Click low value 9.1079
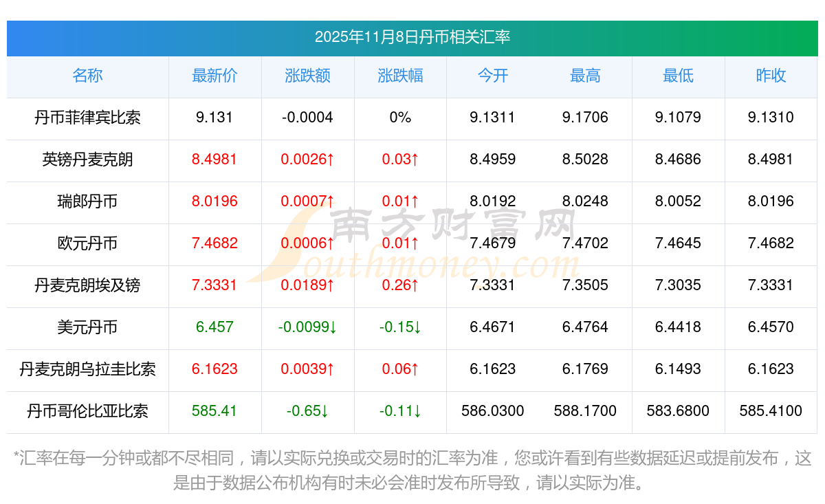This screenshot has height=504, width=825. tap(678, 118)
